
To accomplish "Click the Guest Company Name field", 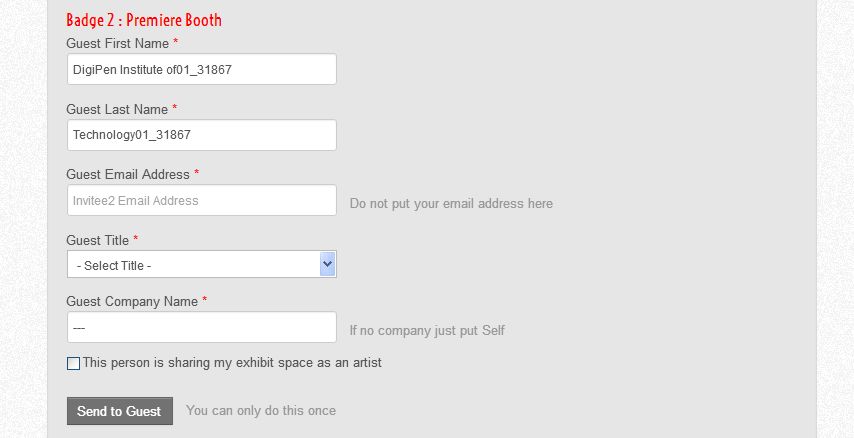I will 201,327.
